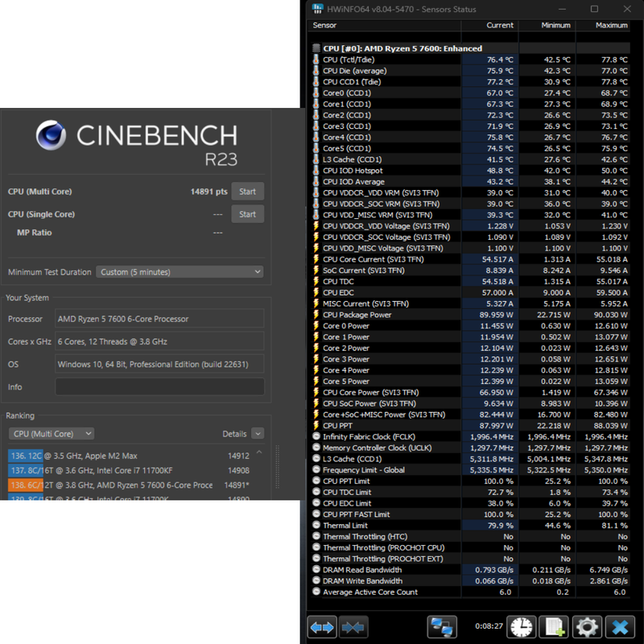The width and height of the screenshot is (644, 644).
Task: Click the clock reset timer icon in HWiNFO
Action: (x=521, y=627)
